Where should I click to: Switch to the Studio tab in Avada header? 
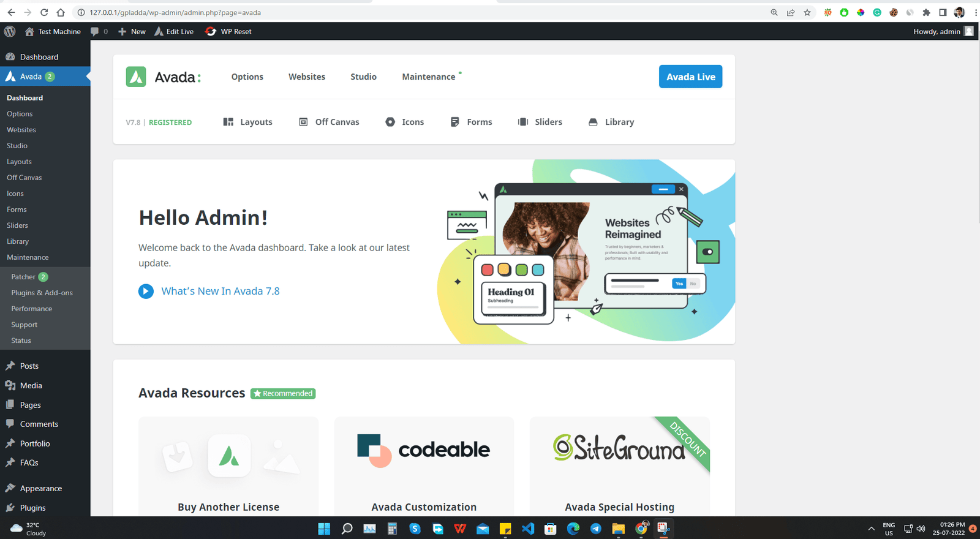363,77
